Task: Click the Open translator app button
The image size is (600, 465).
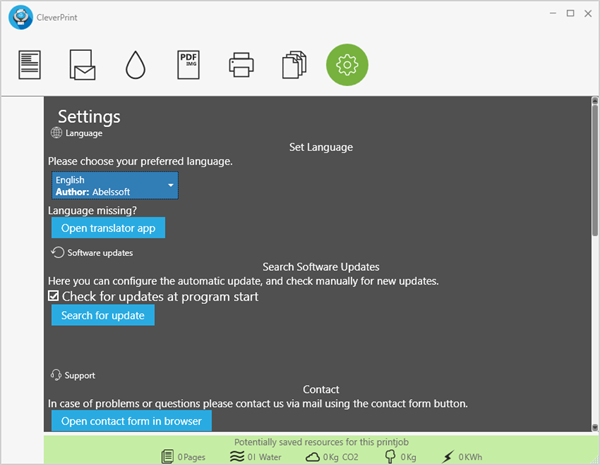Action: [108, 228]
